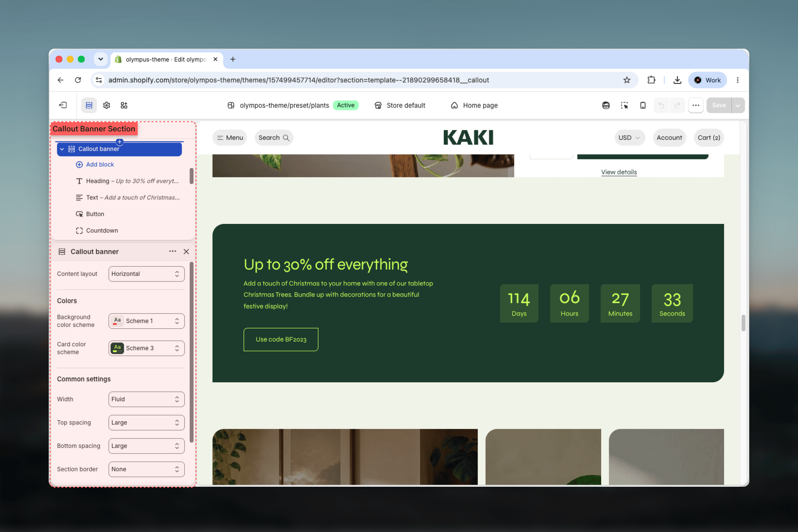Close the olympus-theme browser tab

click(x=215, y=59)
